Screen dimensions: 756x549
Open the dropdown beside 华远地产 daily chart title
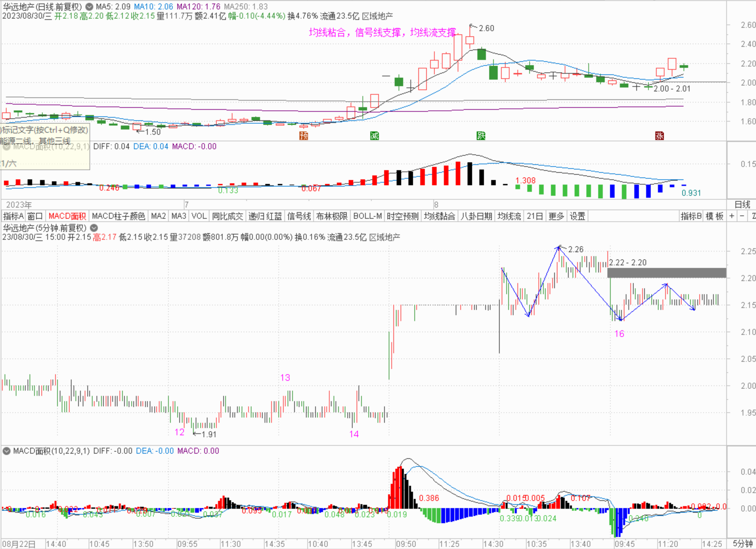click(x=89, y=7)
